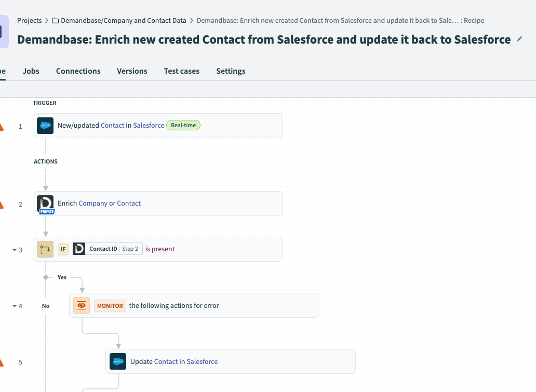
Task: Open the Settings tab
Action: click(231, 71)
